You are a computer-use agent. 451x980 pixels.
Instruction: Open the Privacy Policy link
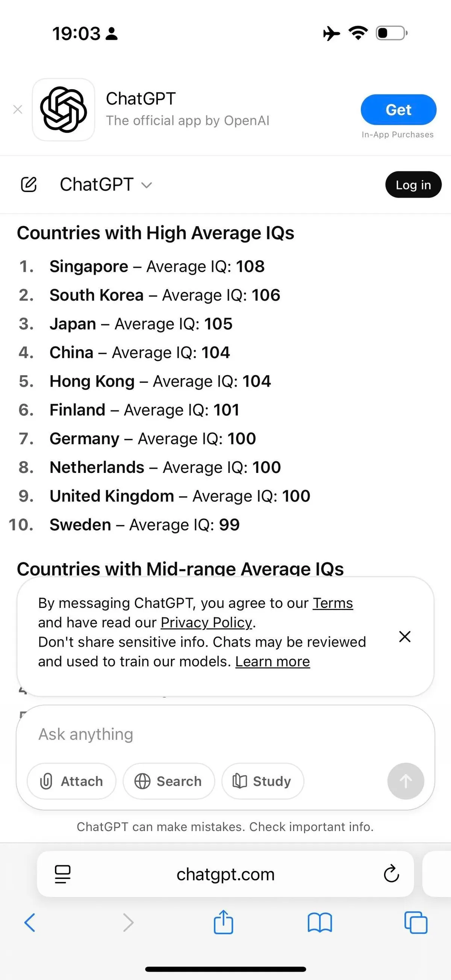click(x=206, y=623)
